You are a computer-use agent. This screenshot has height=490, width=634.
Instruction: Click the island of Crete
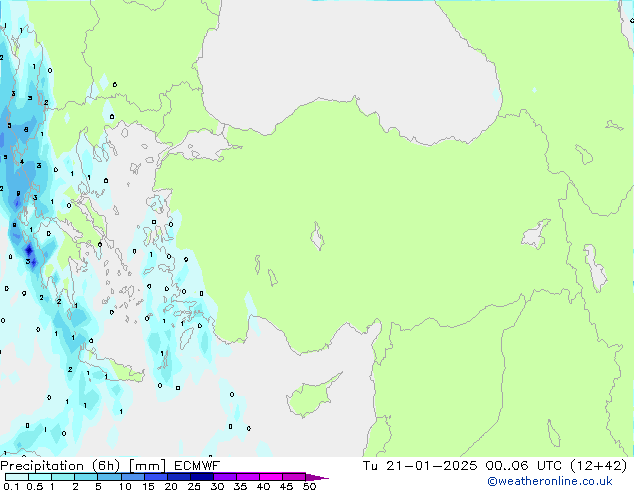tap(112, 370)
